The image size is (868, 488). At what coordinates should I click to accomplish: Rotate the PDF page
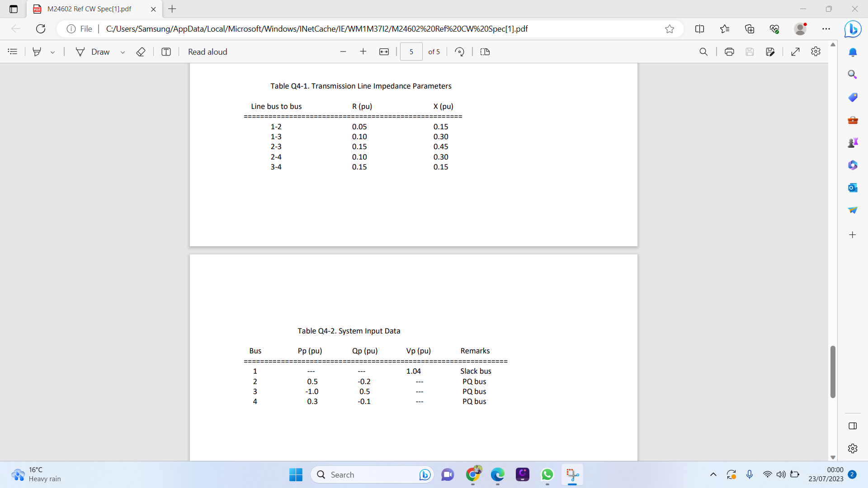coord(459,52)
